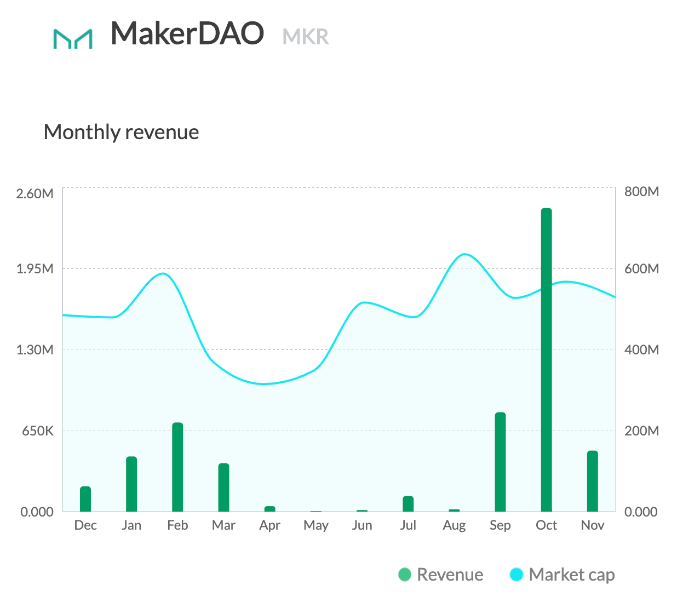
Task: Select the November revenue bar
Action: tap(593, 481)
